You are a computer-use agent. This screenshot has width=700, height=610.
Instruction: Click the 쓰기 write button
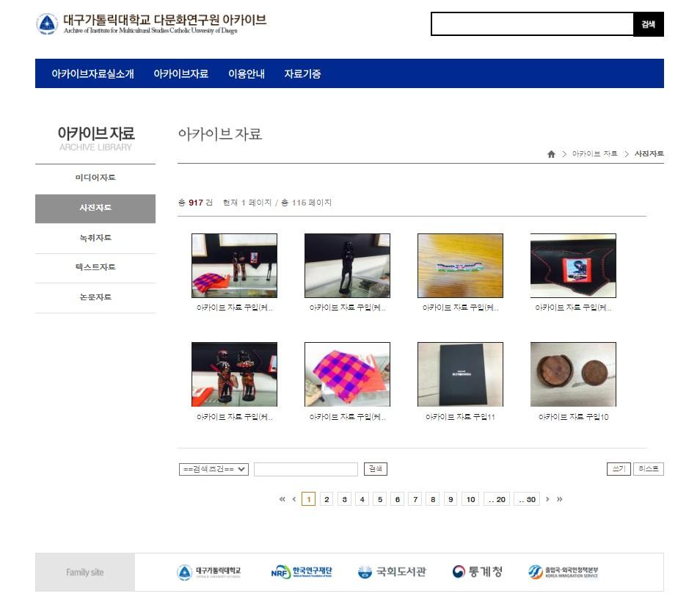pos(619,469)
